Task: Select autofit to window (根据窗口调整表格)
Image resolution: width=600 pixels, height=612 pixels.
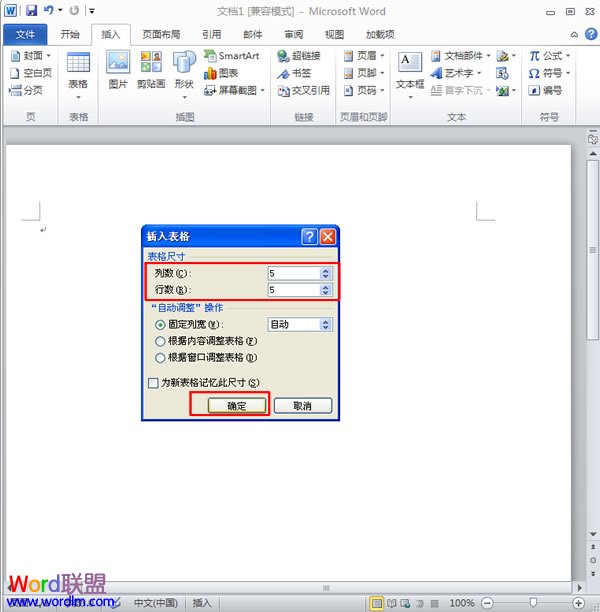Action: tap(160, 358)
